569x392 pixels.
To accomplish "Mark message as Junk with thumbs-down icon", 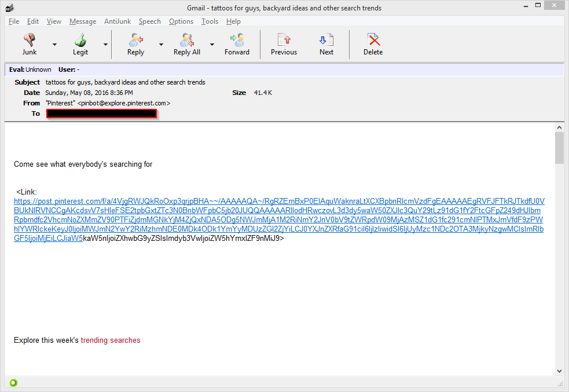I will pyautogui.click(x=30, y=44).
